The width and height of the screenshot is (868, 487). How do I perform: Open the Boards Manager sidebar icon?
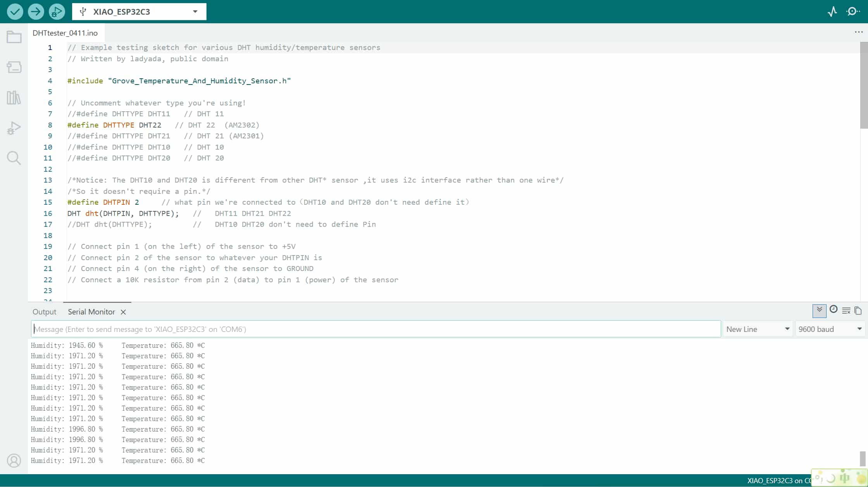[14, 67]
